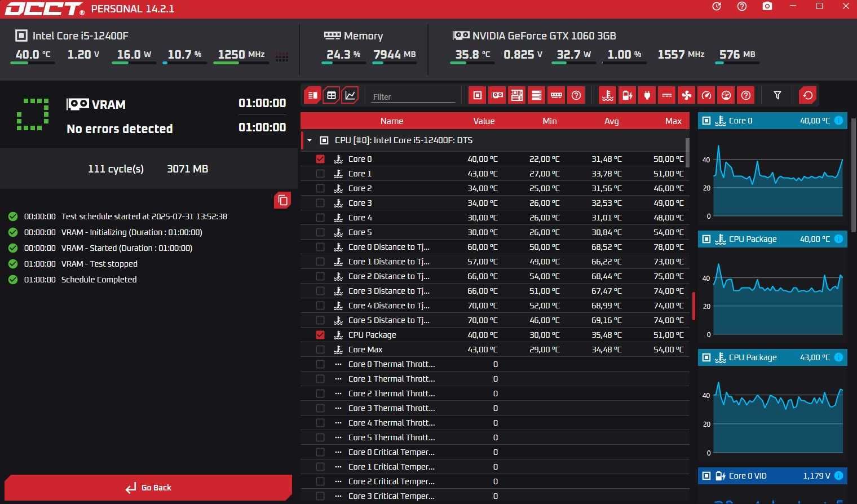Viewport: 857px width, 504px height.
Task: Switch to the table view mode icon
Action: tap(332, 95)
